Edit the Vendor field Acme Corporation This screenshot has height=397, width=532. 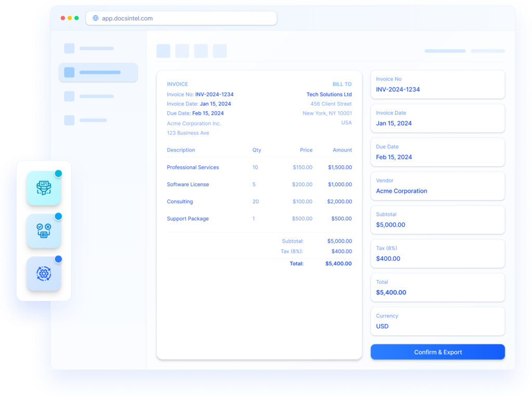click(x=437, y=186)
